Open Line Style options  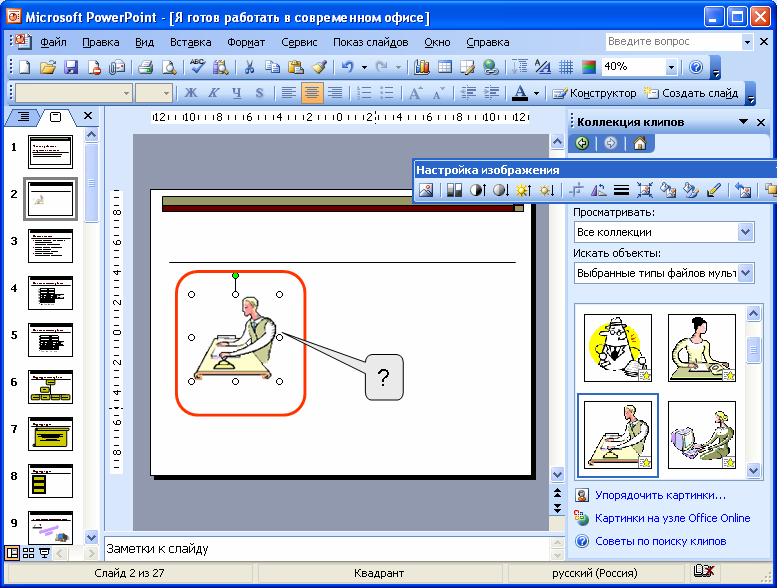coord(621,190)
